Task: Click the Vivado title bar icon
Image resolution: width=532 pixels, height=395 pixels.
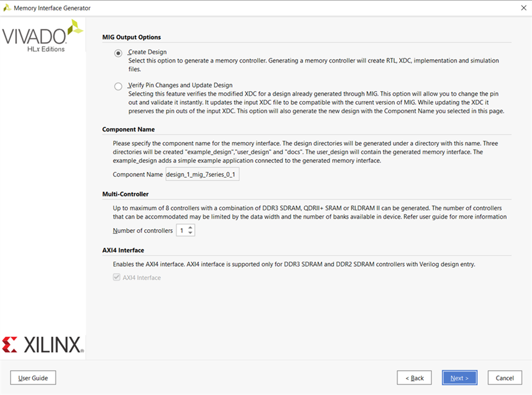Action: click(x=7, y=8)
